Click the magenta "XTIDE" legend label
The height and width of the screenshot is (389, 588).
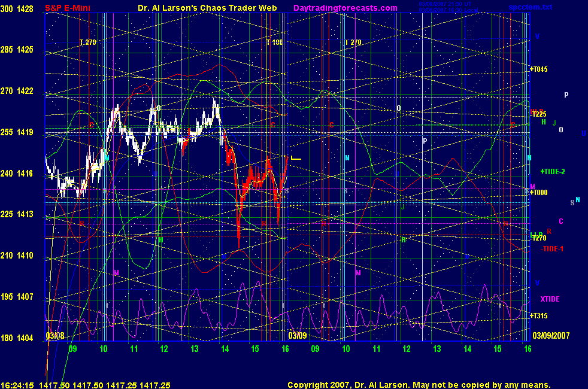550,299
